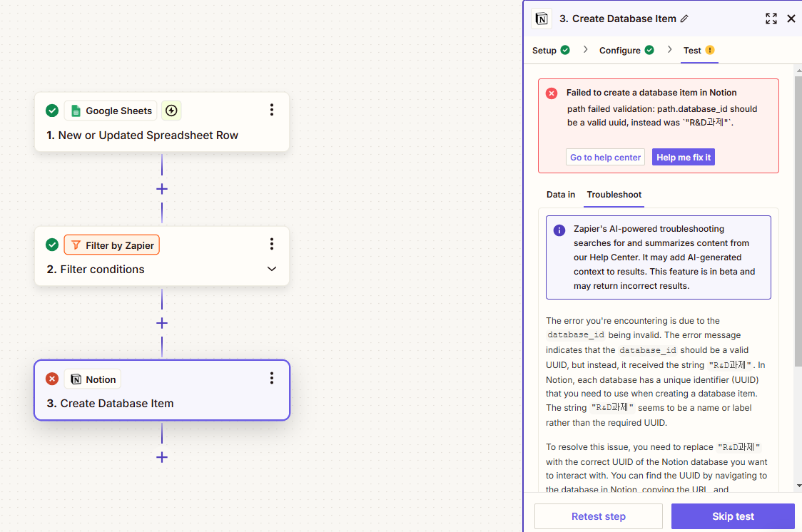The height and width of the screenshot is (532, 802).
Task: Click the green check on Google Sheets step
Action: 51,111
